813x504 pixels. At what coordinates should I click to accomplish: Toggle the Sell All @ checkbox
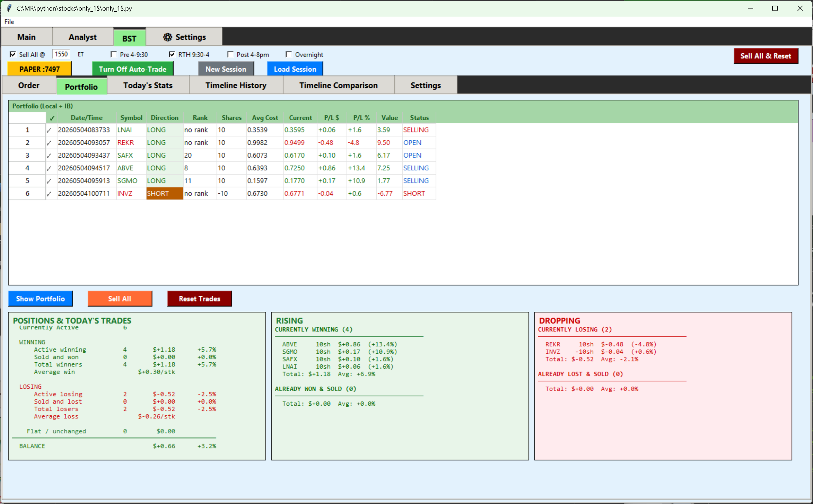point(13,54)
